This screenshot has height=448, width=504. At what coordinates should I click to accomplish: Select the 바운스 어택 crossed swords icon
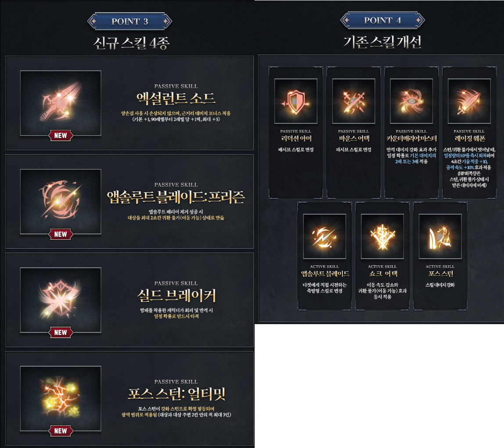[353, 101]
